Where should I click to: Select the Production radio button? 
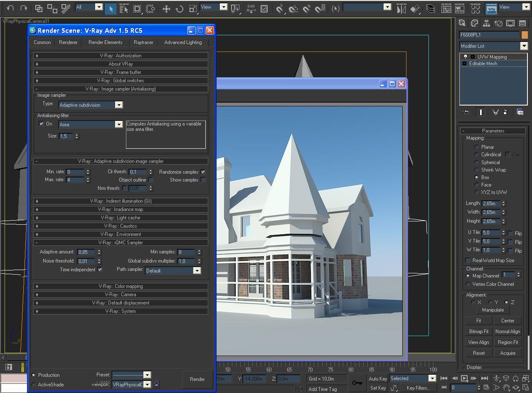click(34, 375)
